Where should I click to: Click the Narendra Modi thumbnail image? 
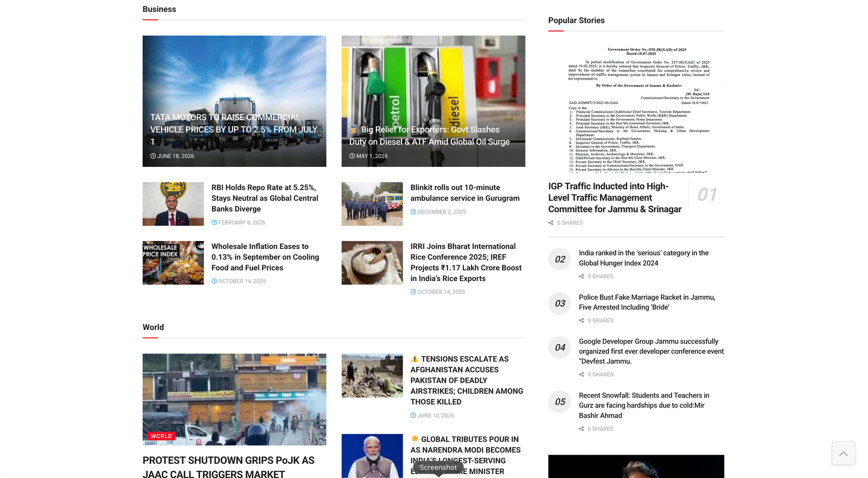tap(372, 456)
